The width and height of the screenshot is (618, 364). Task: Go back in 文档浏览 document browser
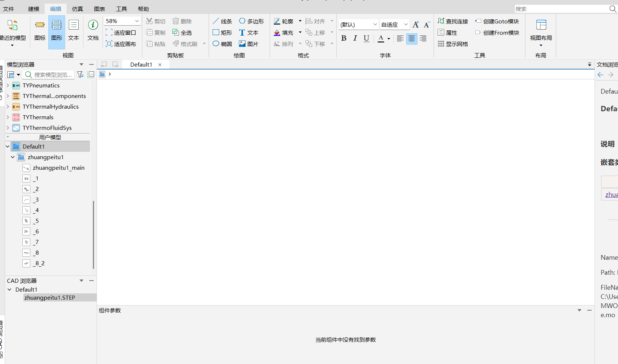coord(600,75)
